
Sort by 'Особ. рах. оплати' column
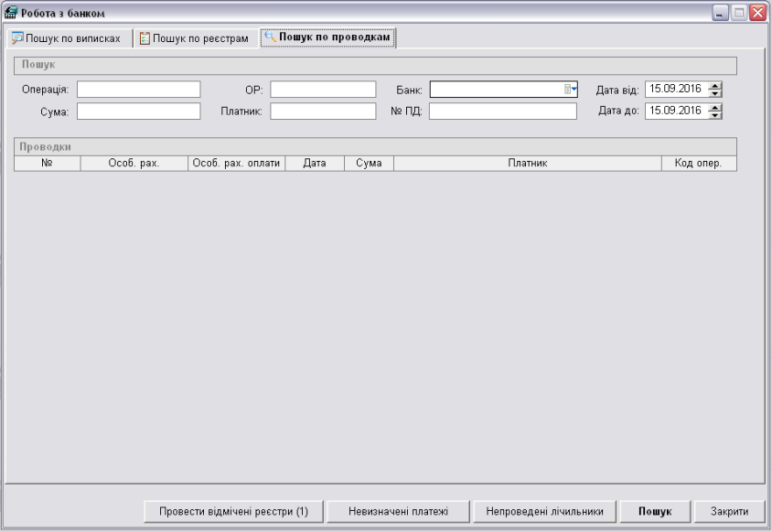point(236,163)
